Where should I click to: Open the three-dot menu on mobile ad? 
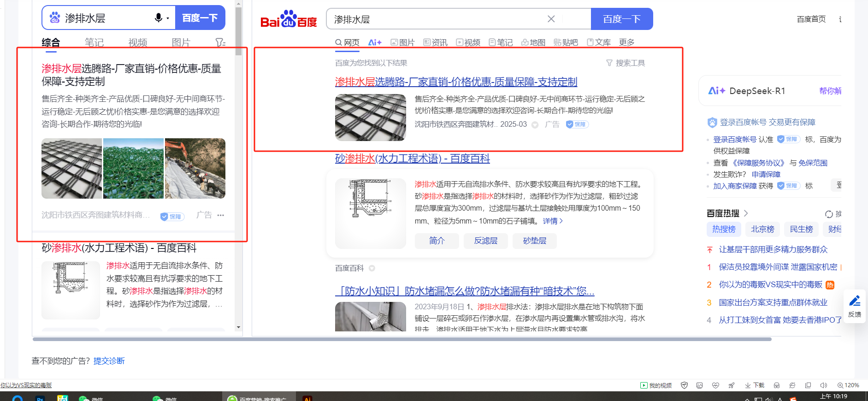click(221, 215)
